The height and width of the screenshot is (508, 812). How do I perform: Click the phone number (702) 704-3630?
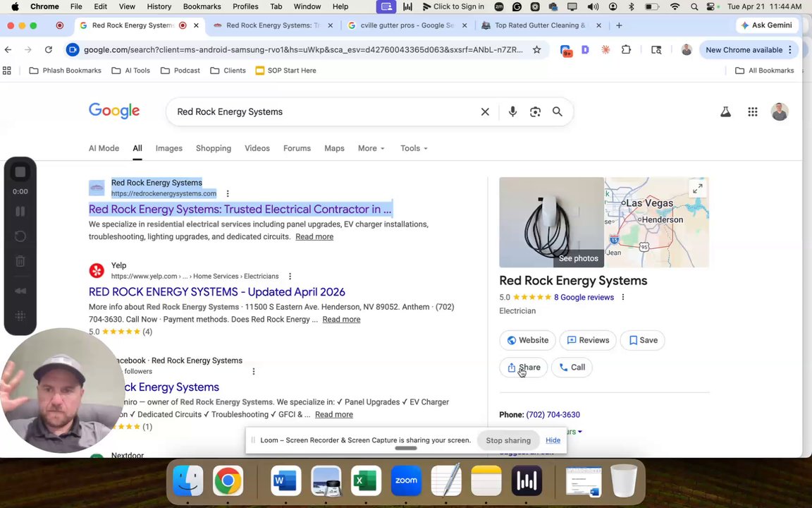coord(553,415)
